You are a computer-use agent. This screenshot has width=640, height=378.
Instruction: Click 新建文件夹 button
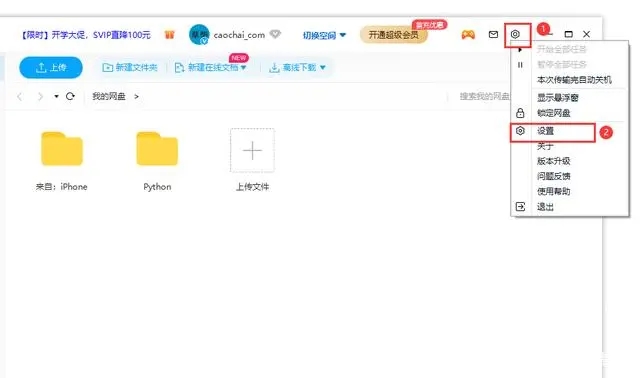click(x=130, y=67)
